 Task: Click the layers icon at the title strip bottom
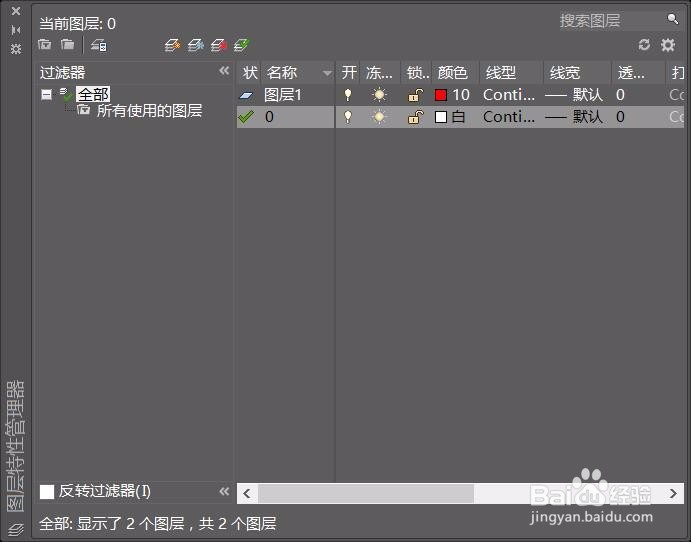[x=16, y=529]
